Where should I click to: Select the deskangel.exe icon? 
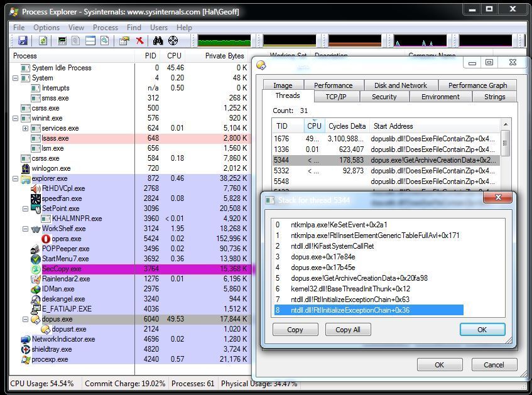click(x=36, y=299)
